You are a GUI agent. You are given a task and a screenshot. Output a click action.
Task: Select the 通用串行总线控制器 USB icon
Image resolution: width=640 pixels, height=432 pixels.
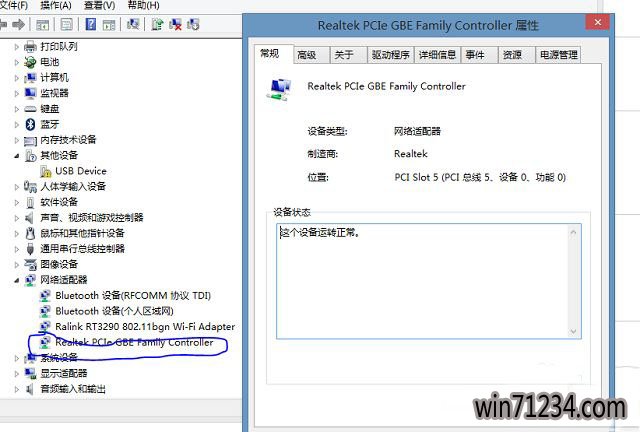coord(30,249)
